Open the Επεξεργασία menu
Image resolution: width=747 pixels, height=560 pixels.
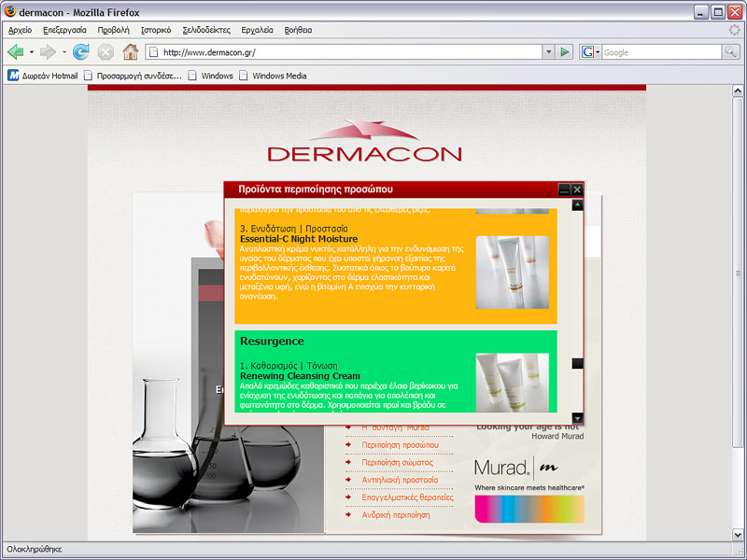(x=64, y=30)
